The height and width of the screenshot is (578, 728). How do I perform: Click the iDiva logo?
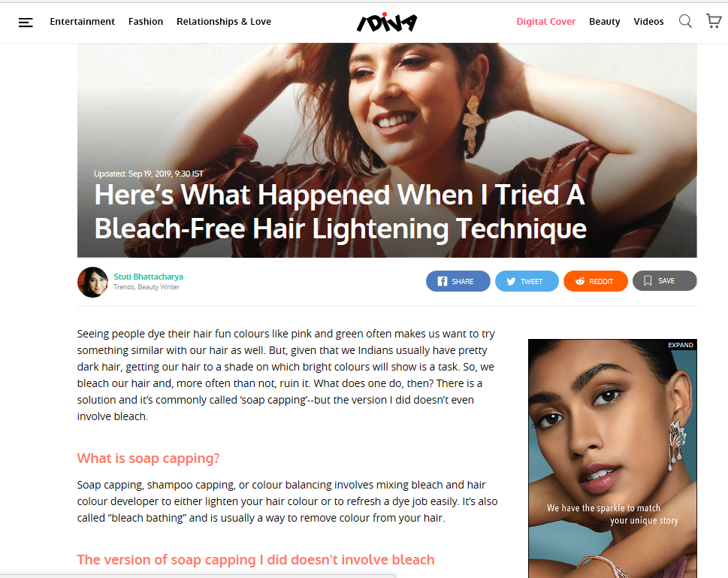(x=387, y=22)
